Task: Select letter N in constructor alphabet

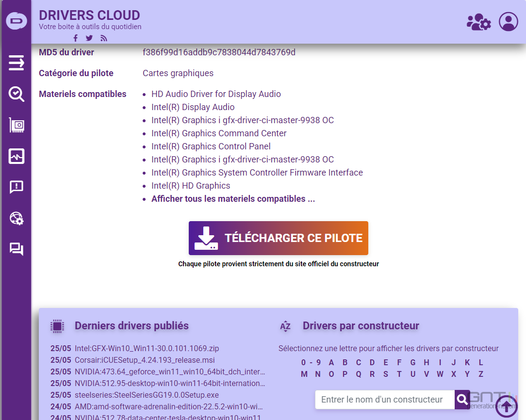Action: pyautogui.click(x=318, y=374)
